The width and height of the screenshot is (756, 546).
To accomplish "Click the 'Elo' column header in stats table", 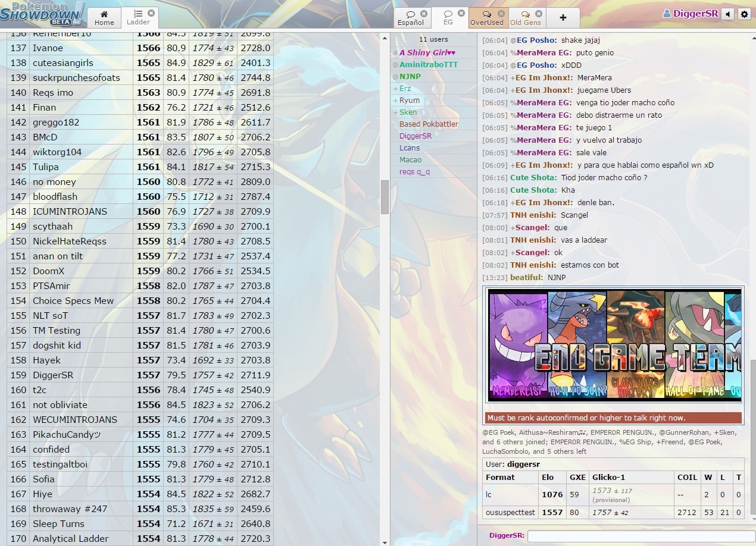I will tap(548, 477).
